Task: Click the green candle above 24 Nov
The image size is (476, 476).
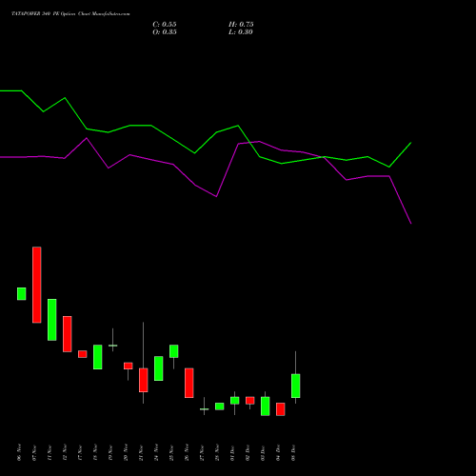Action: click(159, 368)
